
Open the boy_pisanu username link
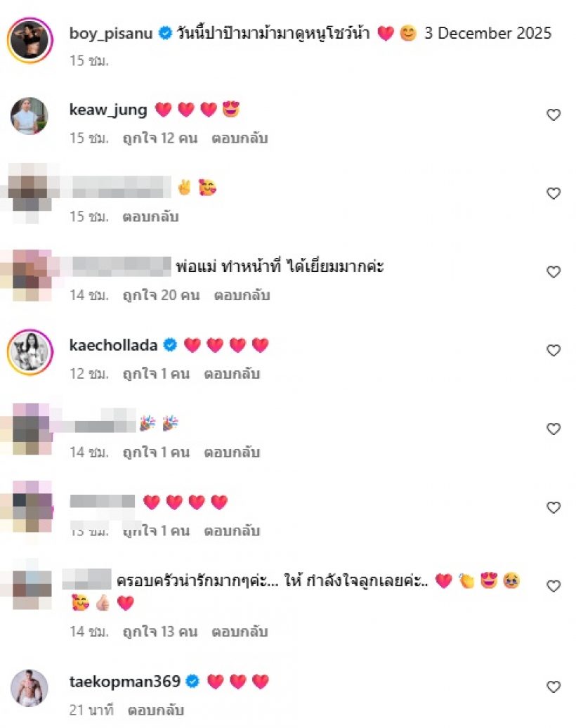click(111, 34)
